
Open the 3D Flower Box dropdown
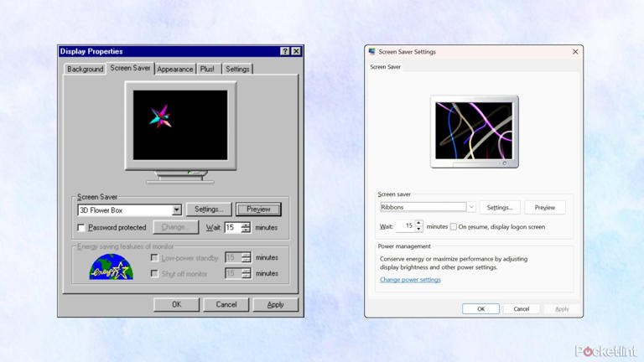pos(176,210)
